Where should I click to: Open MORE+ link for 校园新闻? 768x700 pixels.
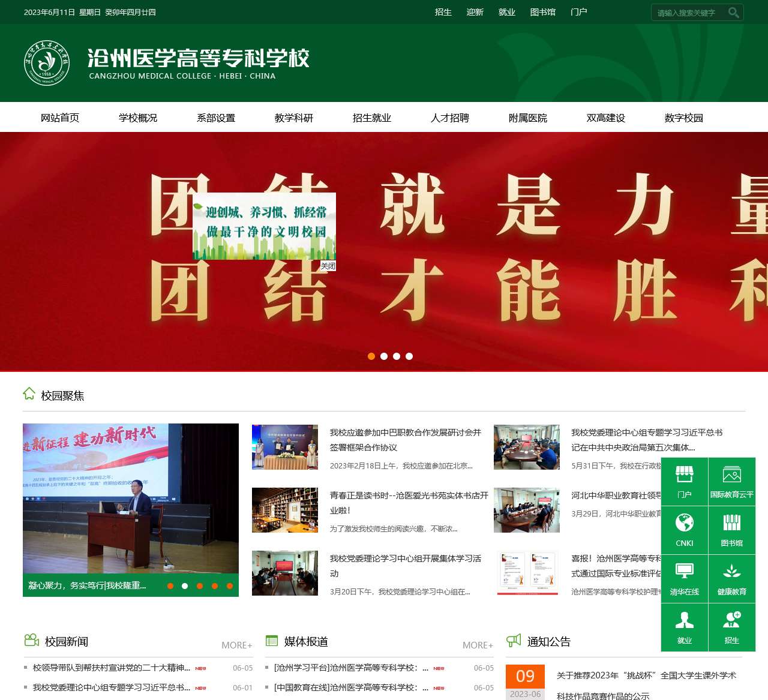[x=237, y=645]
